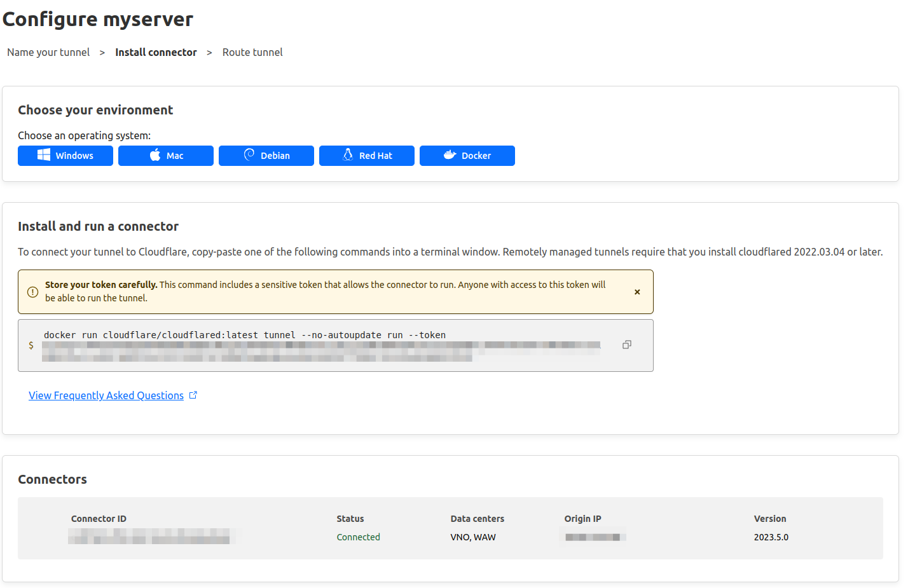
Task: Choose Docker as the environment
Action: click(x=467, y=155)
